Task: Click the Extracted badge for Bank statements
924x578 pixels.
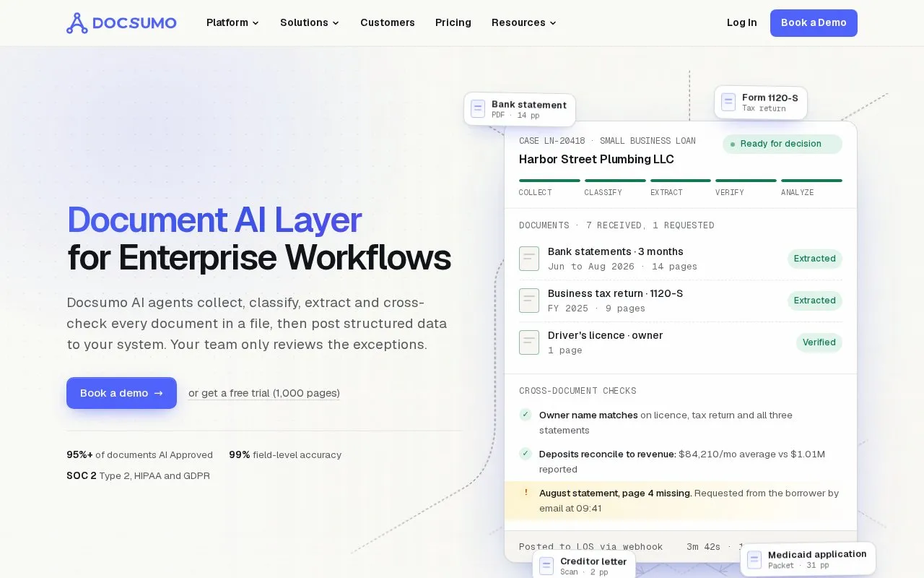Action: tap(815, 259)
